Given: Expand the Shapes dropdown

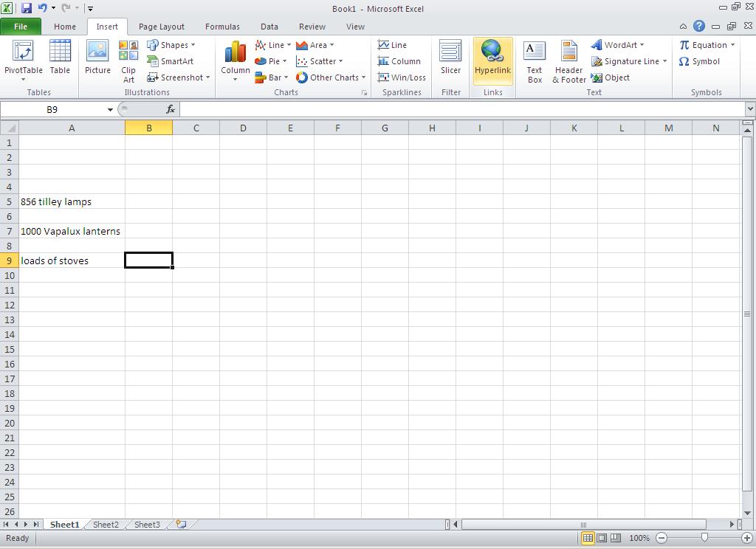Looking at the screenshot, I should [172, 45].
